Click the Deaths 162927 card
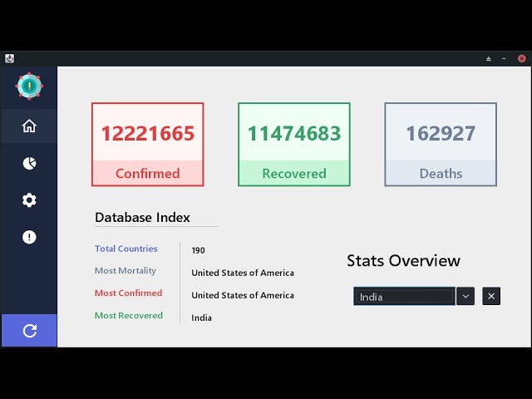 [441, 144]
